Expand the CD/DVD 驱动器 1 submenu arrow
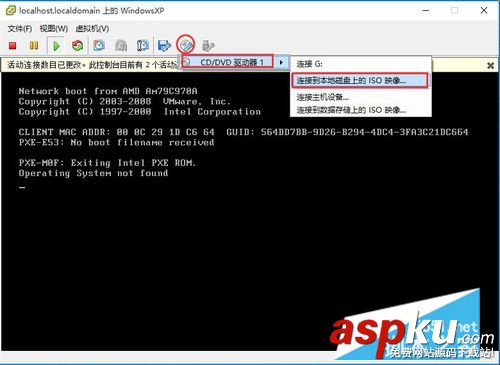The image size is (500, 365). pyautogui.click(x=281, y=62)
